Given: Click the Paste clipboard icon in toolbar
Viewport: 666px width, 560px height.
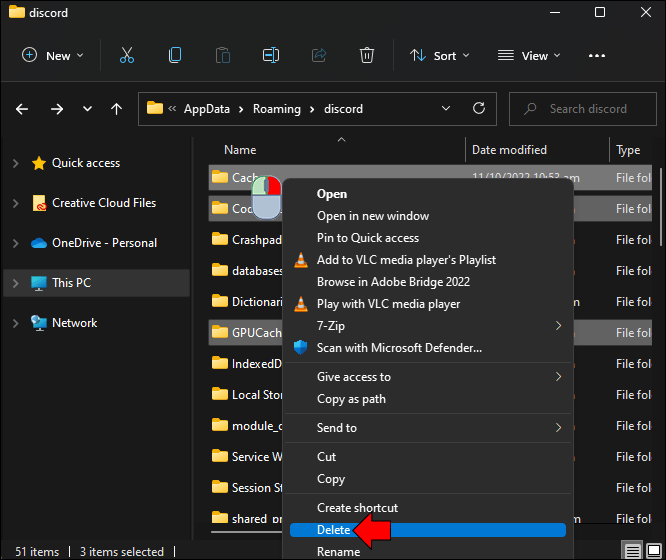Looking at the screenshot, I should coord(223,55).
